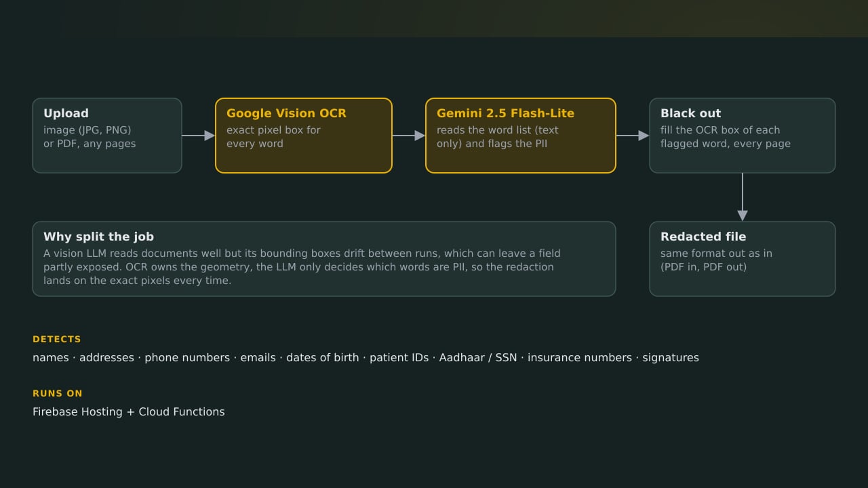Click the "RUNS ON" section label
This screenshot has width=868, height=488.
(58, 394)
